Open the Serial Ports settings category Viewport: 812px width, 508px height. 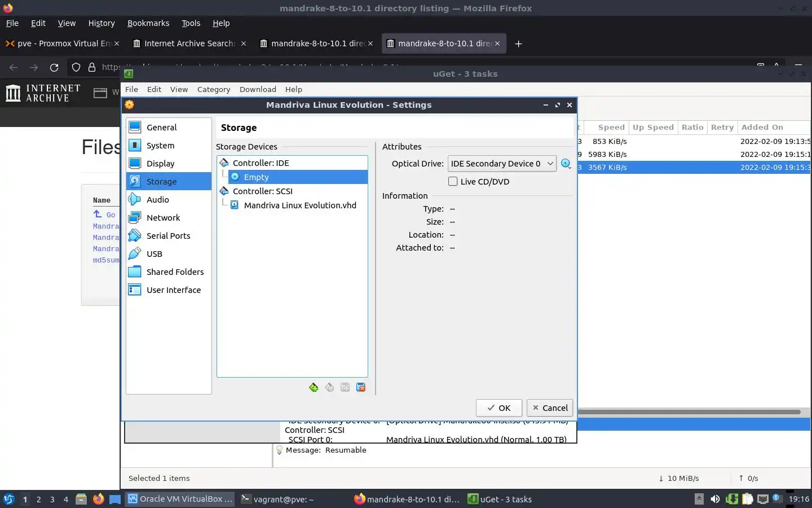[x=169, y=236]
